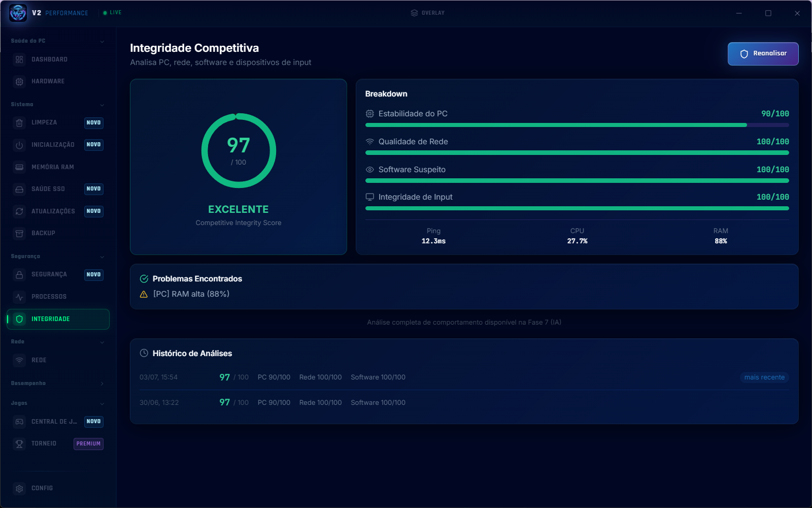Click the 'mais recente' history tag
This screenshot has width=812, height=508.
(x=764, y=377)
